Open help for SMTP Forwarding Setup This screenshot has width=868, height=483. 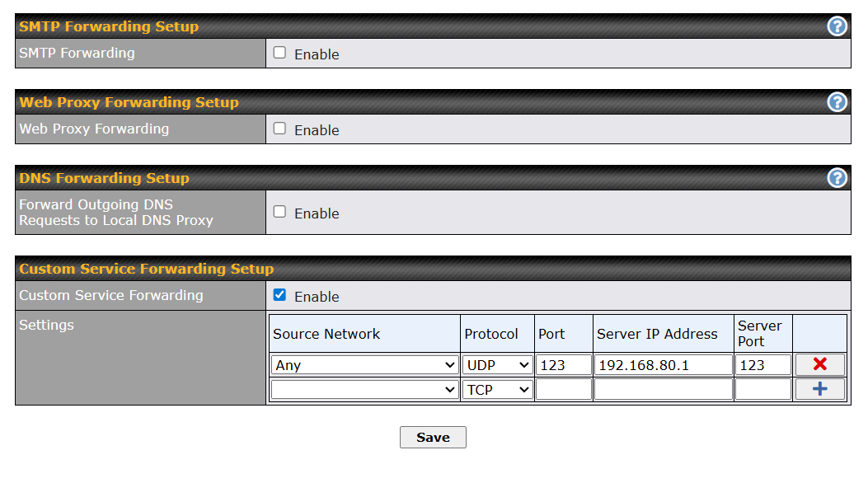[x=837, y=26]
